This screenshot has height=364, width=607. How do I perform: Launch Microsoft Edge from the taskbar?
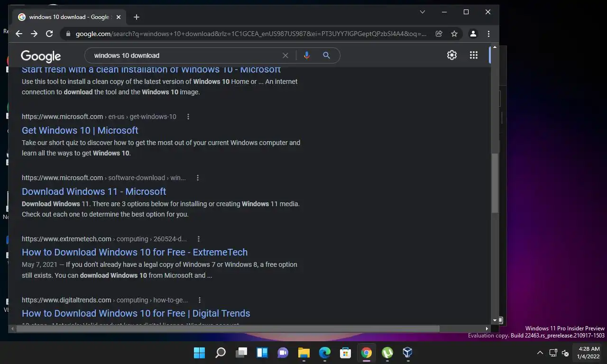(x=325, y=353)
